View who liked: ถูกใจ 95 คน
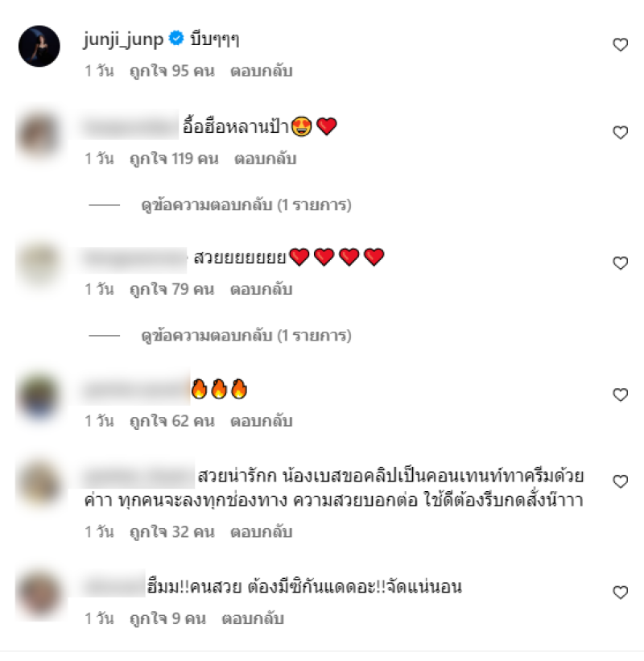This screenshot has height=661, width=644. (172, 71)
